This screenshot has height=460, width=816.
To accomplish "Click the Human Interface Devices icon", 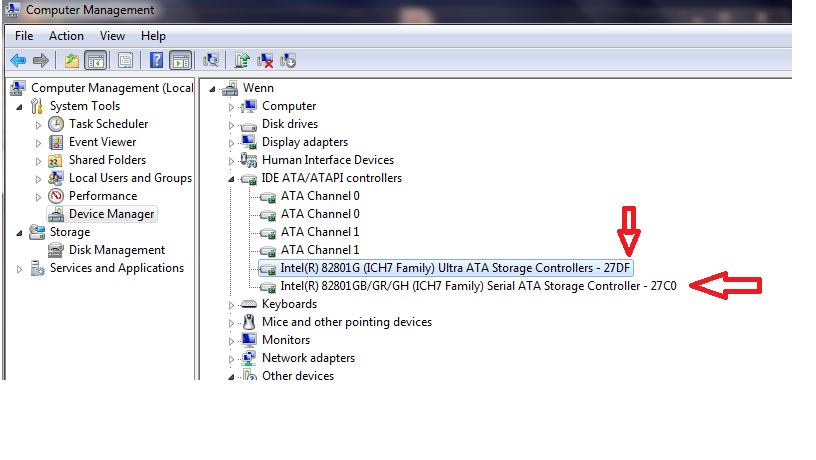I will coord(249,160).
